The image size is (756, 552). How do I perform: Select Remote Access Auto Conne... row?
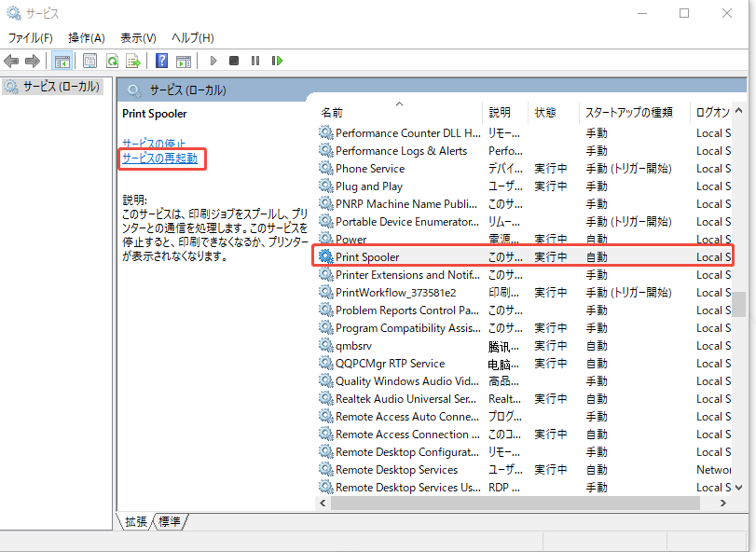coord(525,417)
